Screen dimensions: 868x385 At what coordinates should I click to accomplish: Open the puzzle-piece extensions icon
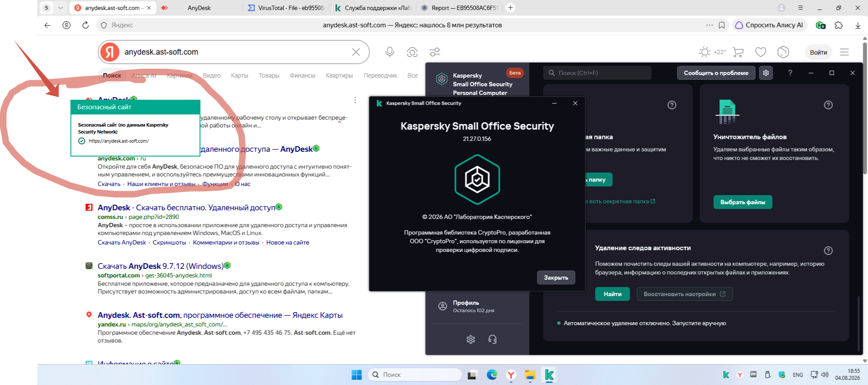839,25
